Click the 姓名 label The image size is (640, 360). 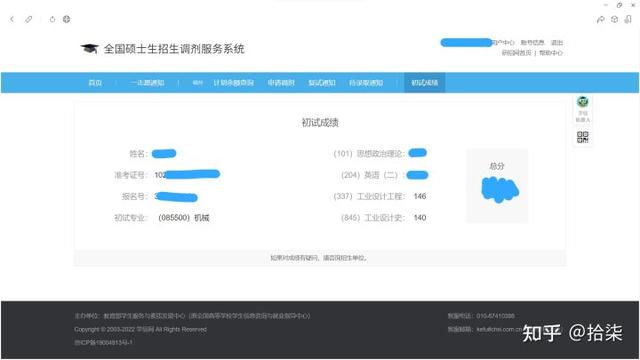[138, 153]
